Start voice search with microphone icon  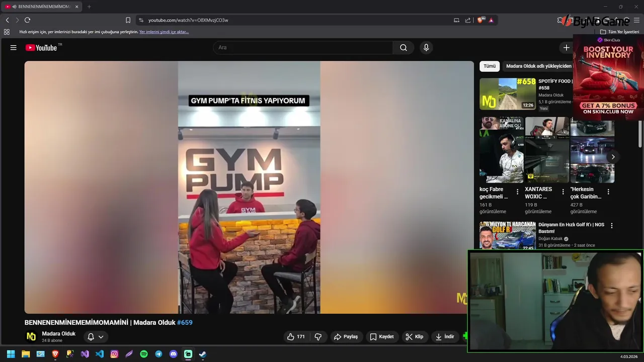coord(426,48)
